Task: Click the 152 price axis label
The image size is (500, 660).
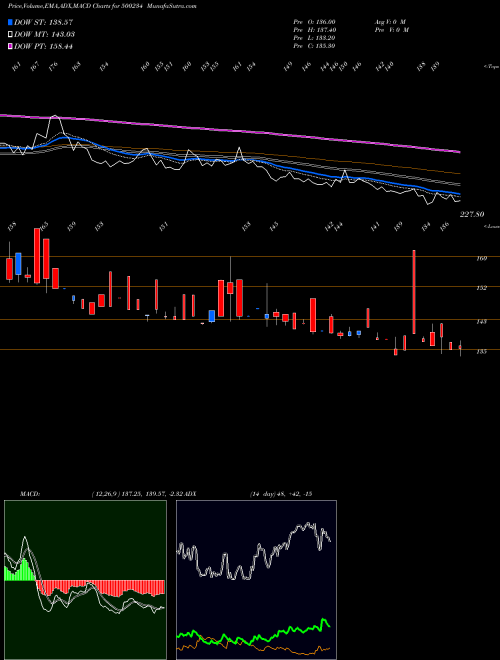Action: (x=481, y=288)
